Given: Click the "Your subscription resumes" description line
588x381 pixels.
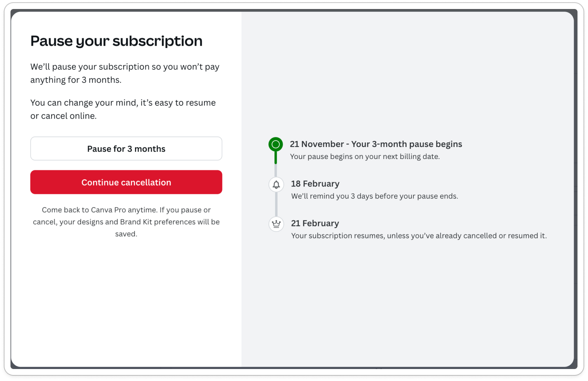Looking at the screenshot, I should point(419,236).
